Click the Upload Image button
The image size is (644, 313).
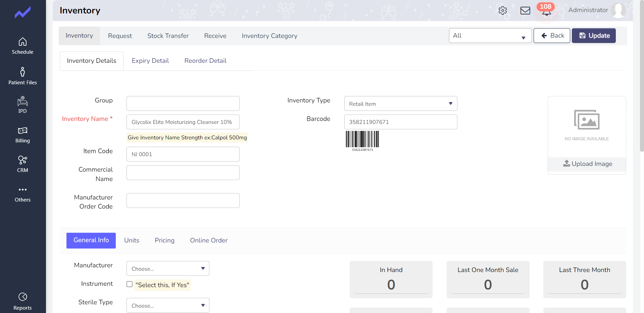587,164
